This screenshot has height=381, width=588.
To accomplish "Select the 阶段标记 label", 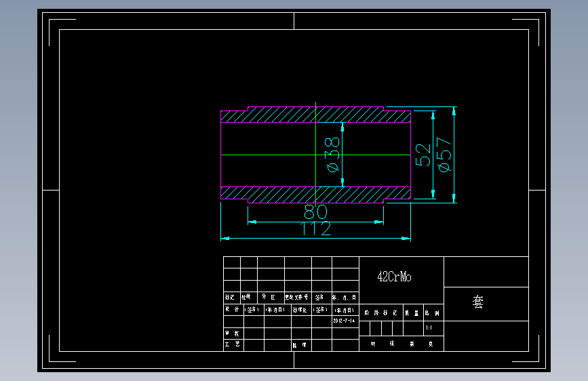I will pyautogui.click(x=380, y=313).
